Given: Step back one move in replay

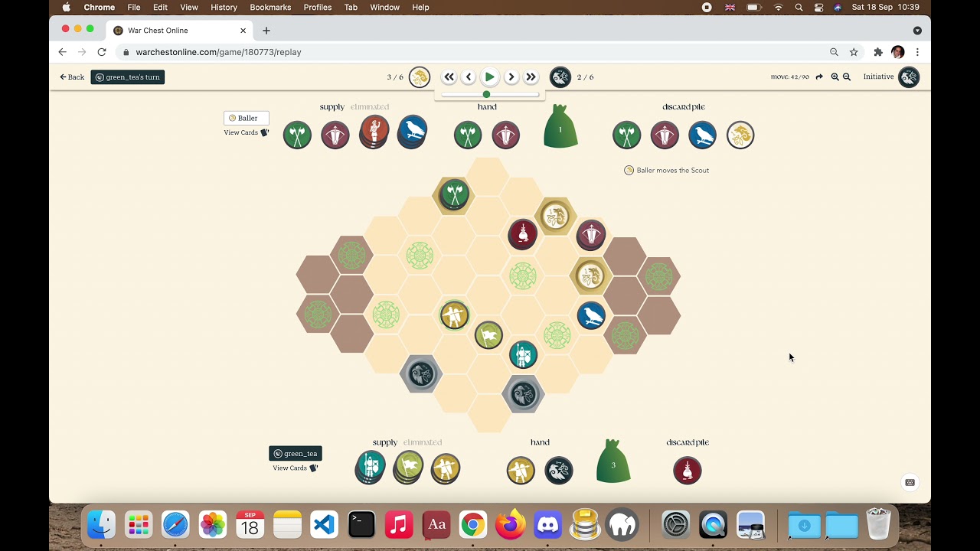Looking at the screenshot, I should [469, 77].
